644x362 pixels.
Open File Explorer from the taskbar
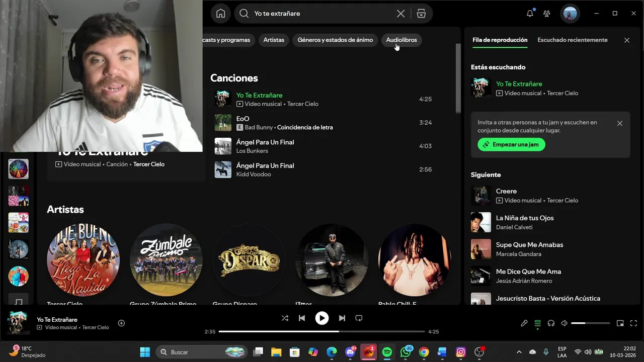[276, 352]
